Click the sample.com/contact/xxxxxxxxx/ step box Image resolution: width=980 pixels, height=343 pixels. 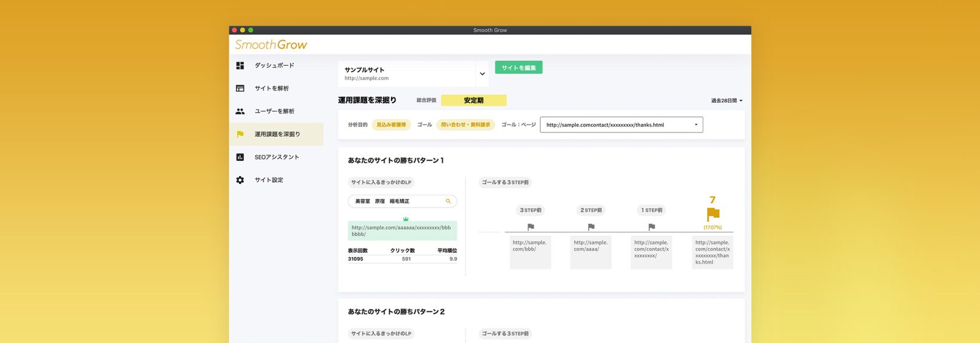click(x=651, y=252)
